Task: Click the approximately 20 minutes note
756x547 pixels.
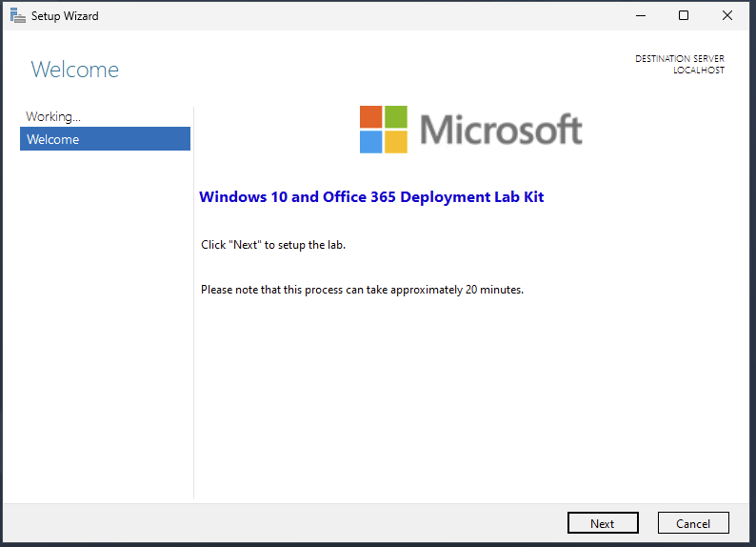Action: (362, 290)
